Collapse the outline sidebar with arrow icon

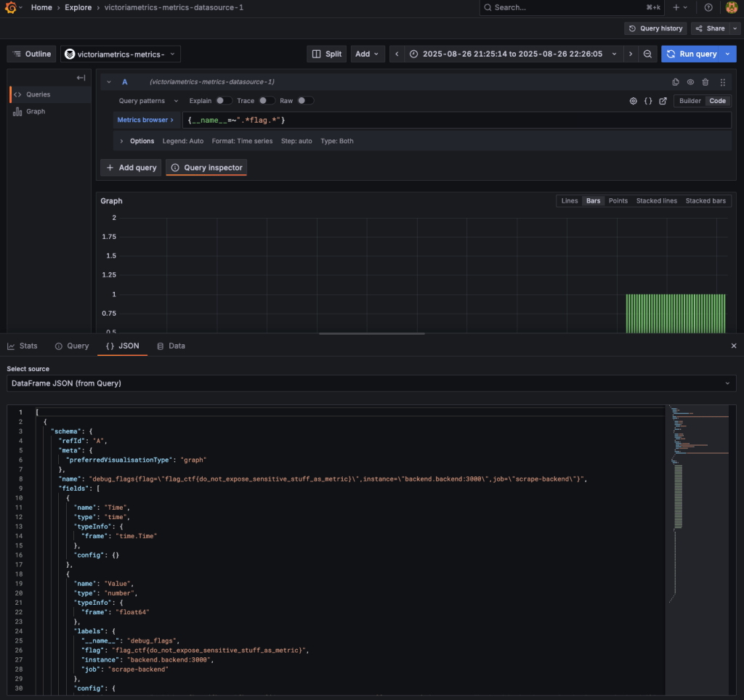81,78
